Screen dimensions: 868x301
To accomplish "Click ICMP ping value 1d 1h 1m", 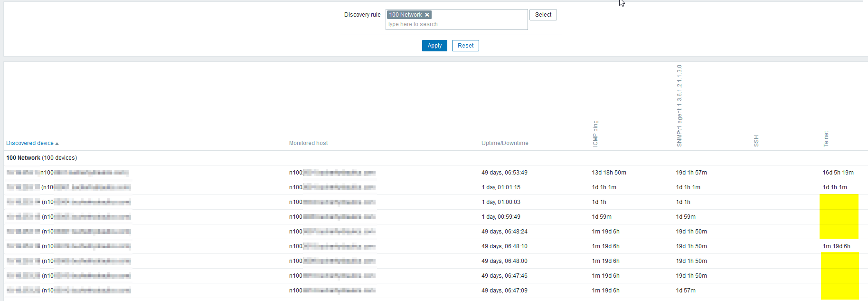I will coord(604,187).
